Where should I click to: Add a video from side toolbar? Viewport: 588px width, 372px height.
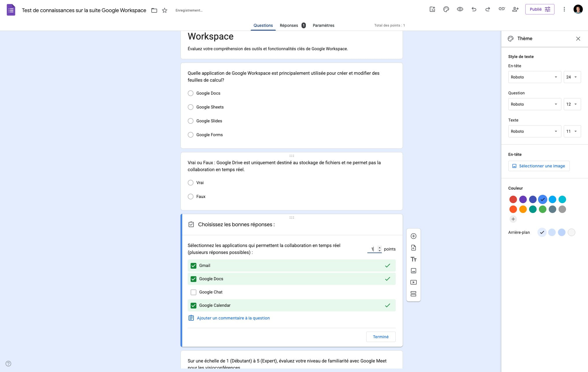pyautogui.click(x=414, y=282)
